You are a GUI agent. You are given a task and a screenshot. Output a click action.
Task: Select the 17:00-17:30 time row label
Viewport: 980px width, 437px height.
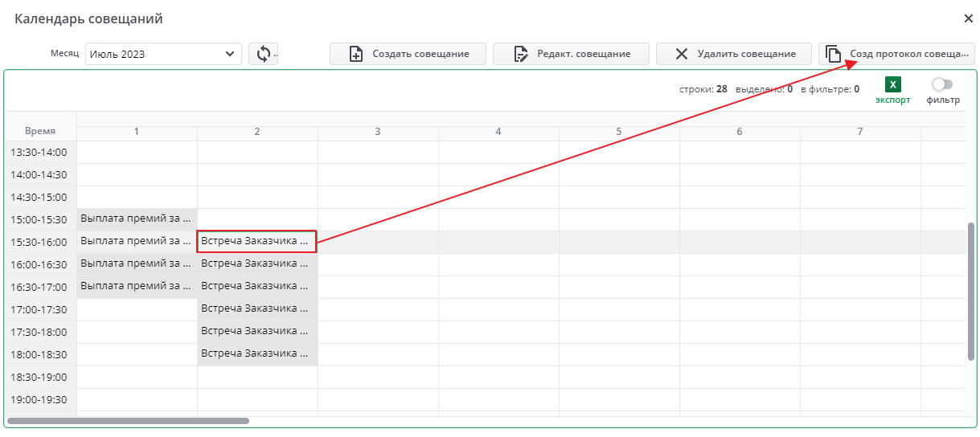40,309
